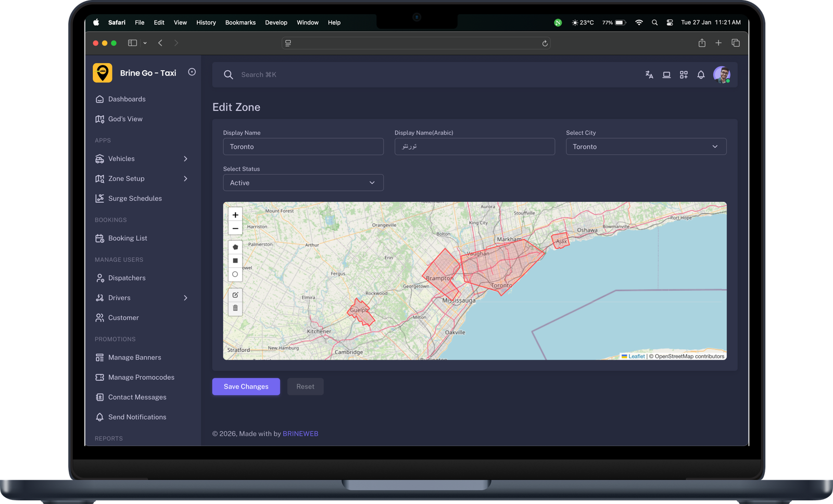
Task: Click the Save Changes button
Action: click(246, 386)
